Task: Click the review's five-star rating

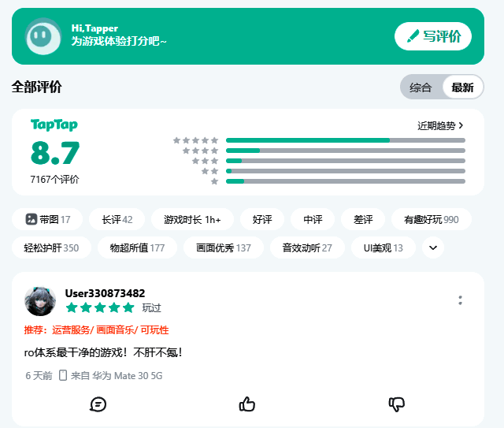Action: [x=100, y=307]
